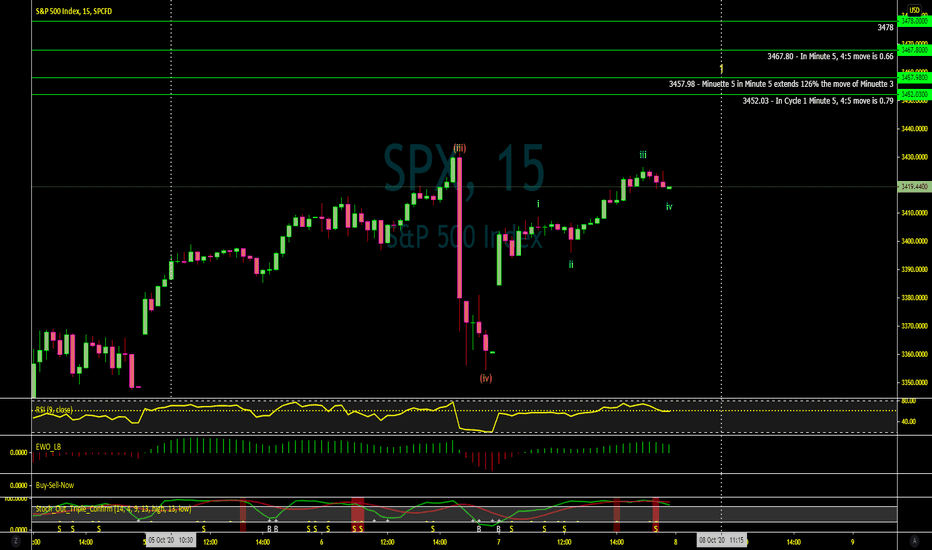Click the date 7 on time axis

[x=498, y=542]
